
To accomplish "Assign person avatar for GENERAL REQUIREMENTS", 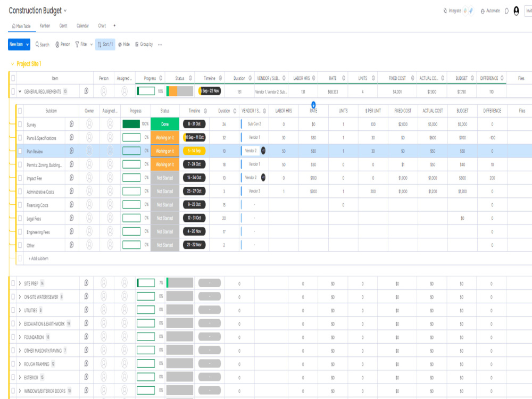I will (x=104, y=91).
